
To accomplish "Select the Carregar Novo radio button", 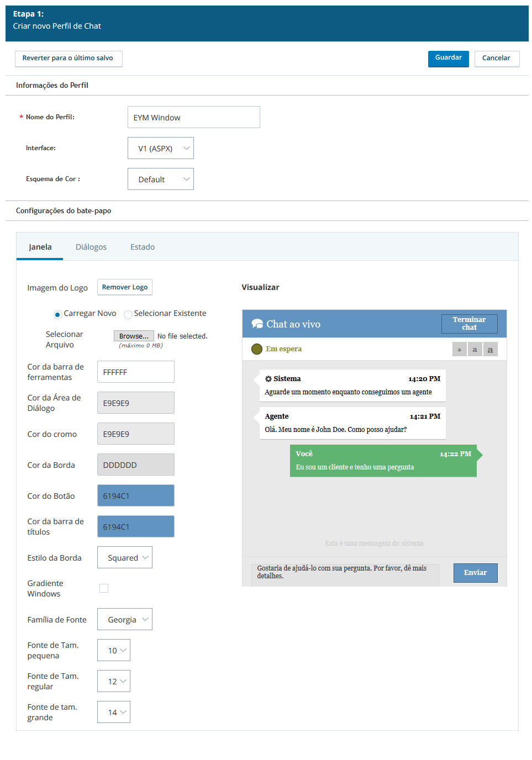I will pos(57,314).
